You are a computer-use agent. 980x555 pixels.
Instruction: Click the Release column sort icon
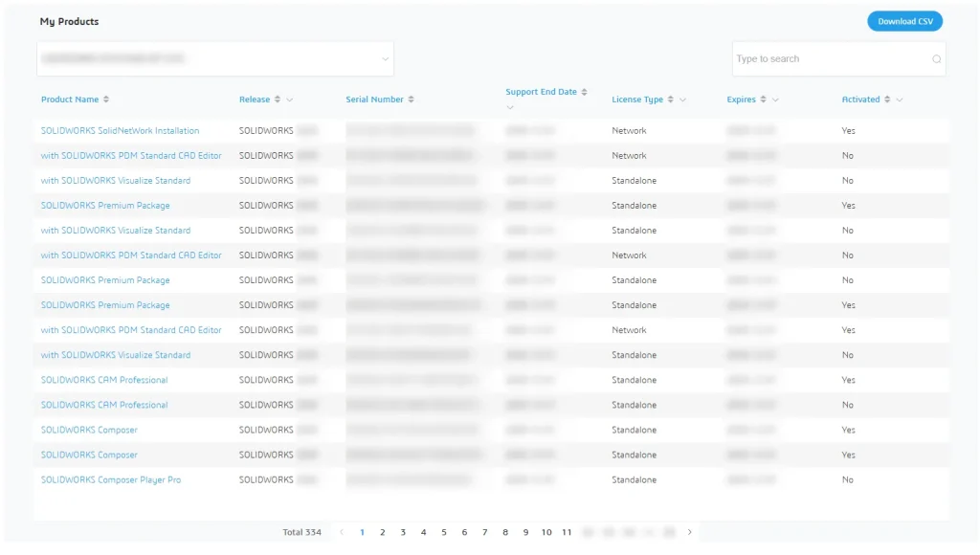point(278,100)
